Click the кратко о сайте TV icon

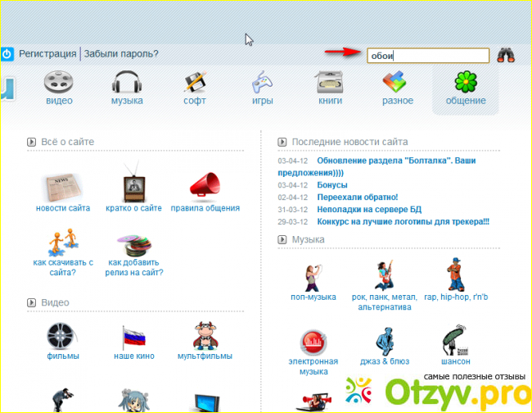point(133,184)
